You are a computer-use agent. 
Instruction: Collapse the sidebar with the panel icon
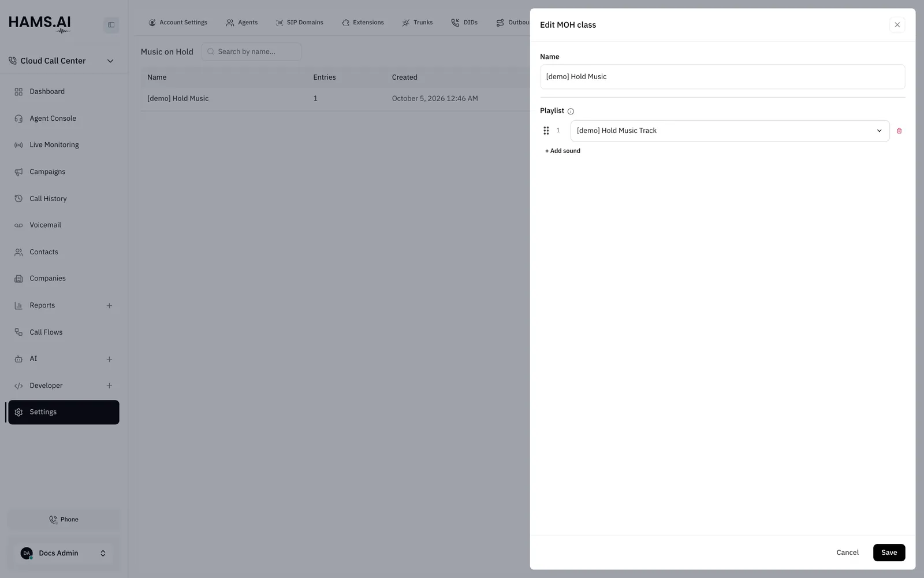coord(111,25)
